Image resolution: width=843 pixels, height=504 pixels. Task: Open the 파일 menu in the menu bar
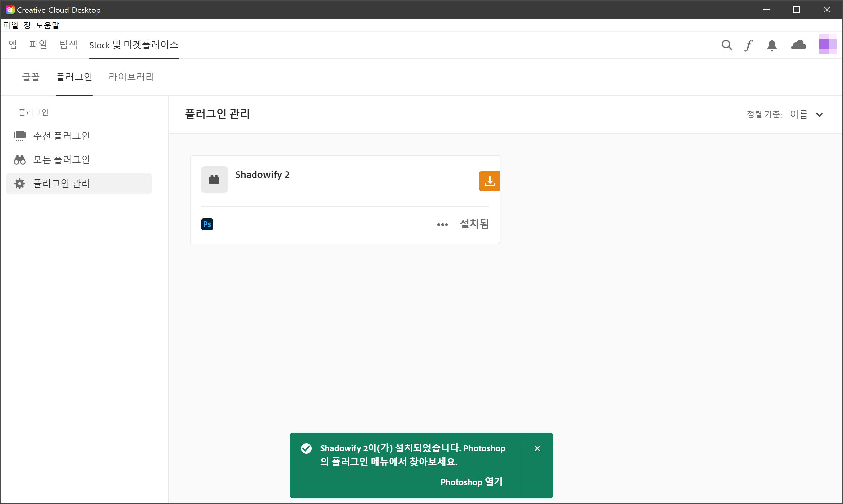click(11, 25)
